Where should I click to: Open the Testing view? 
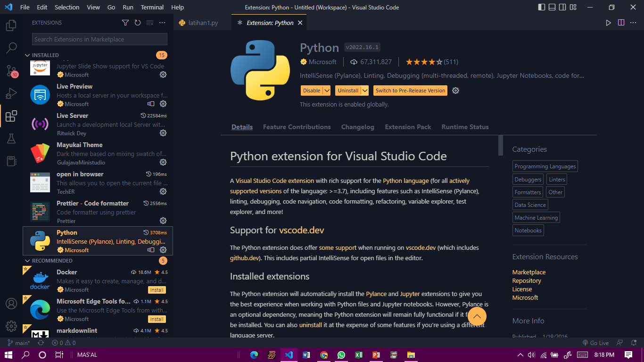tap(11, 139)
